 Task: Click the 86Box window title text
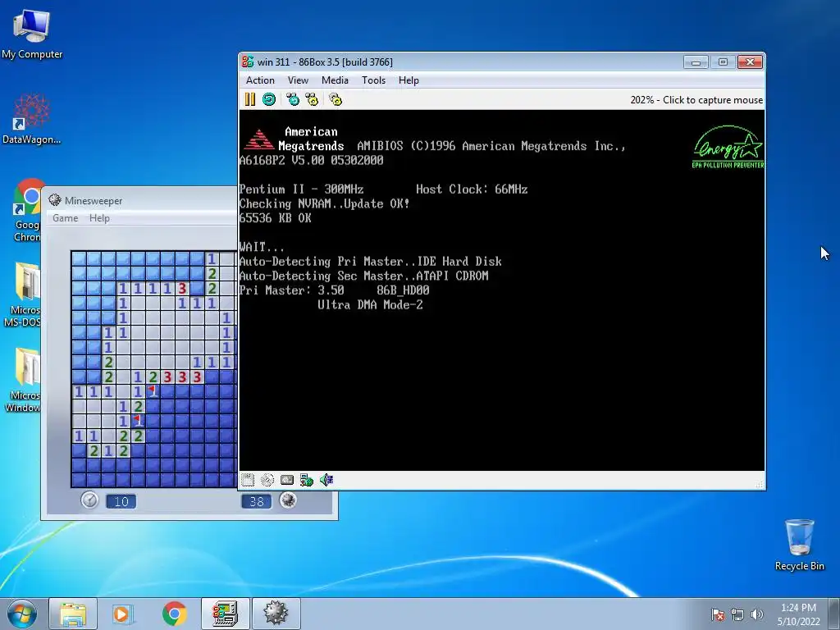(x=325, y=62)
